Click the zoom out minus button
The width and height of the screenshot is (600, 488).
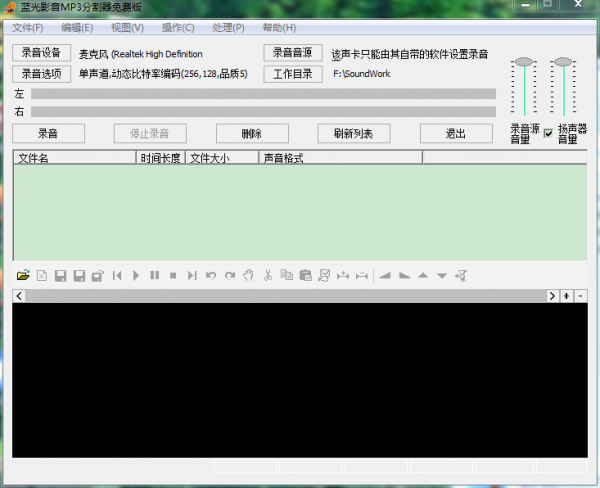pyautogui.click(x=580, y=296)
